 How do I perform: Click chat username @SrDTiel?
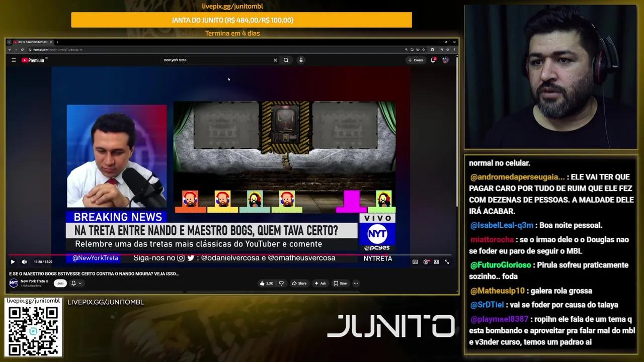tap(487, 305)
